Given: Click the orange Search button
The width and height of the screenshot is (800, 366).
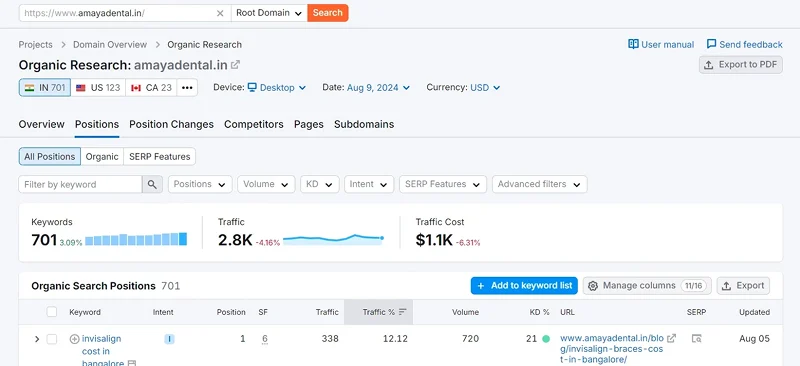Looking at the screenshot, I should [x=328, y=13].
